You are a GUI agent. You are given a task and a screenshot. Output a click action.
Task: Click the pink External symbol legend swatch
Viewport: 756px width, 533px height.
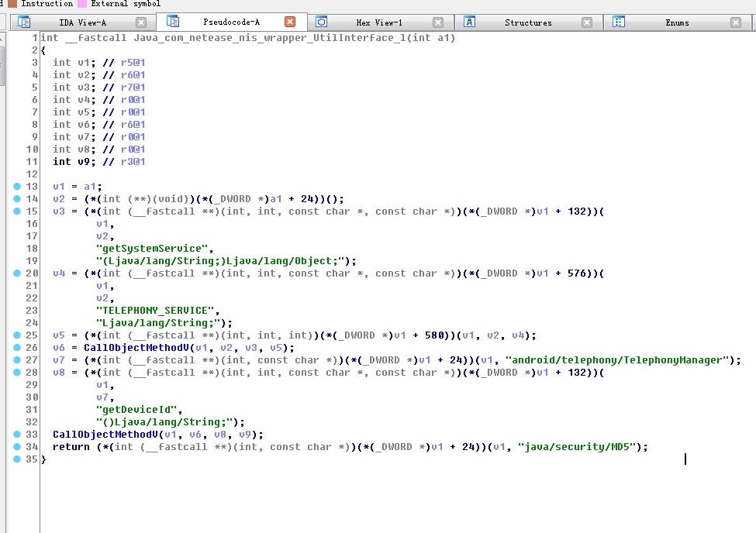point(82,4)
